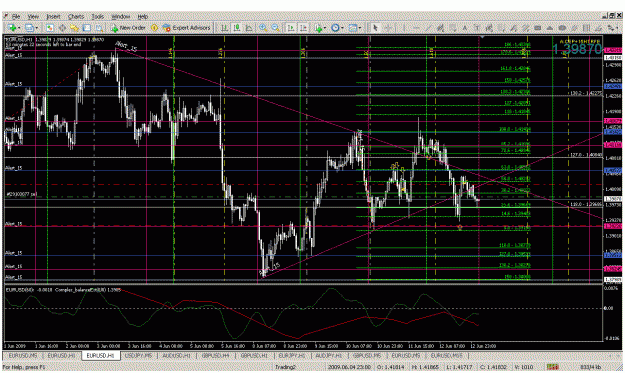Click the connection status bars icon
Viewport: 625px width, 373px height.
pyautogui.click(x=552, y=367)
